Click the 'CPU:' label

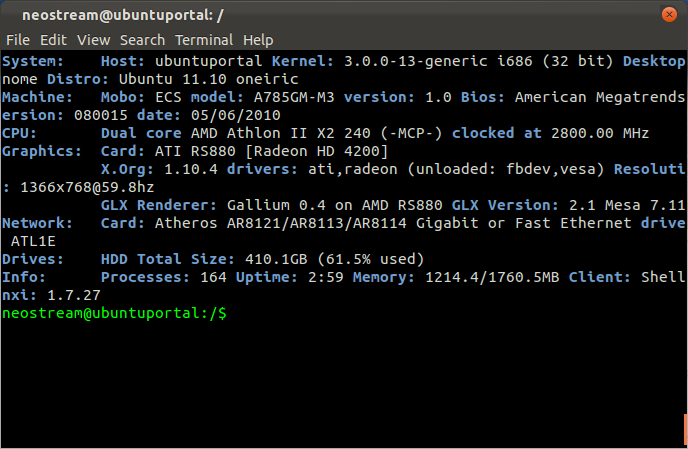[19, 133]
